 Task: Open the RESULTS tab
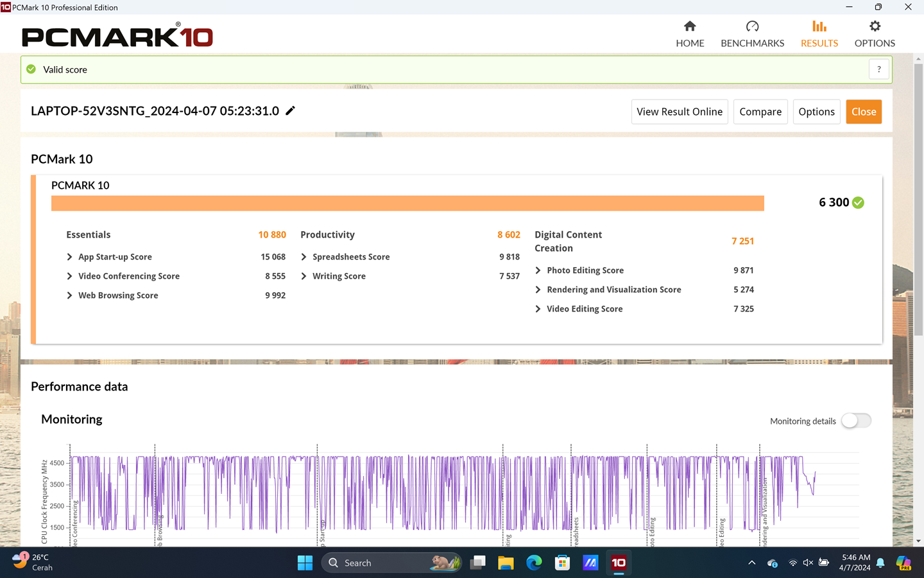pyautogui.click(x=819, y=34)
